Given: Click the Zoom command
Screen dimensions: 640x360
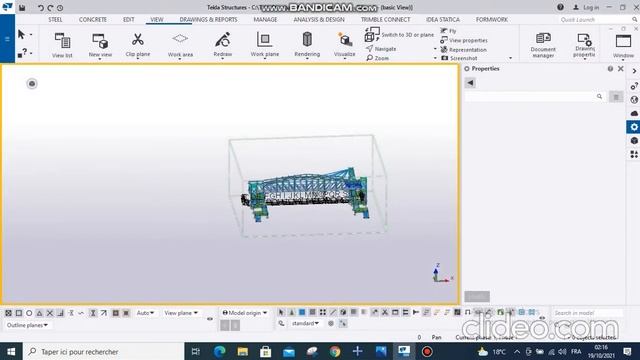Looking at the screenshot, I should point(378,58).
